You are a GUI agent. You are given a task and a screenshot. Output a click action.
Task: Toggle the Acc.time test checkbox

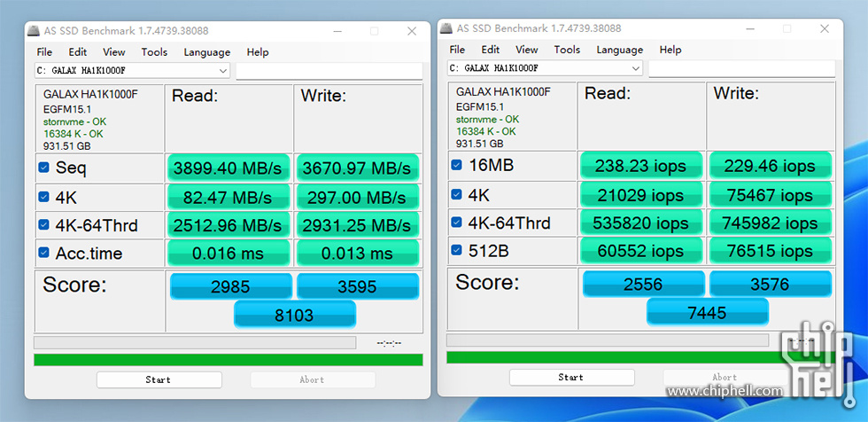point(44,254)
